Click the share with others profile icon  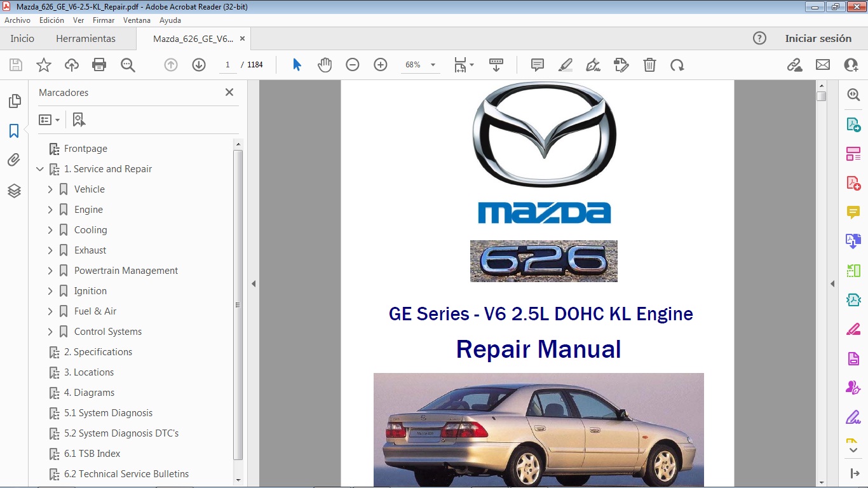coord(851,65)
